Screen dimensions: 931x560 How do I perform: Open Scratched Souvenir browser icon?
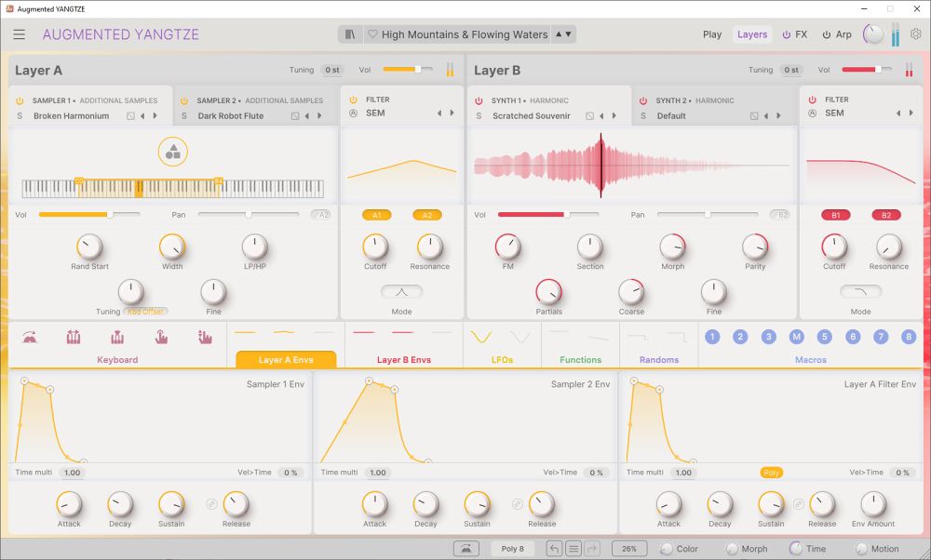point(589,115)
